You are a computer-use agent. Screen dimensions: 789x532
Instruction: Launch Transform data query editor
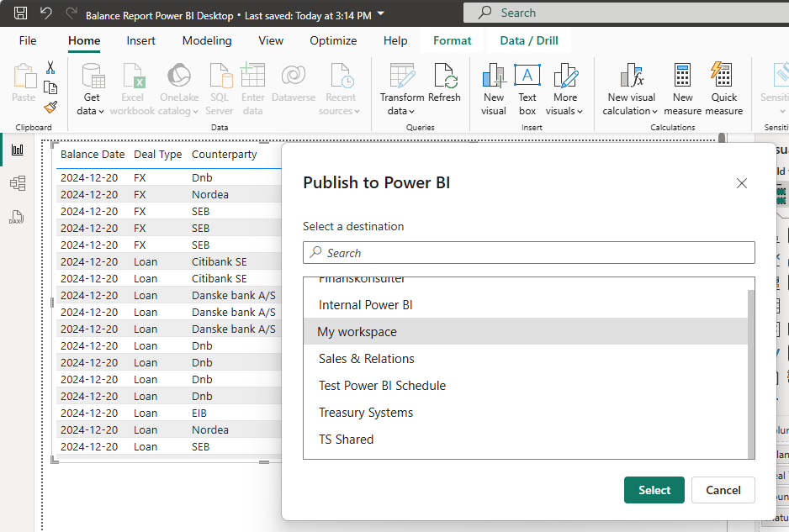click(401, 89)
